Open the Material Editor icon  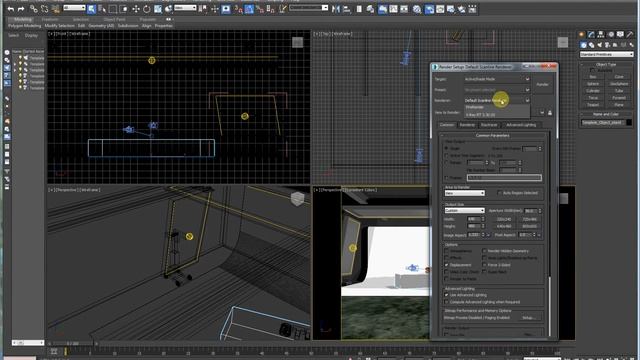[417, 9]
